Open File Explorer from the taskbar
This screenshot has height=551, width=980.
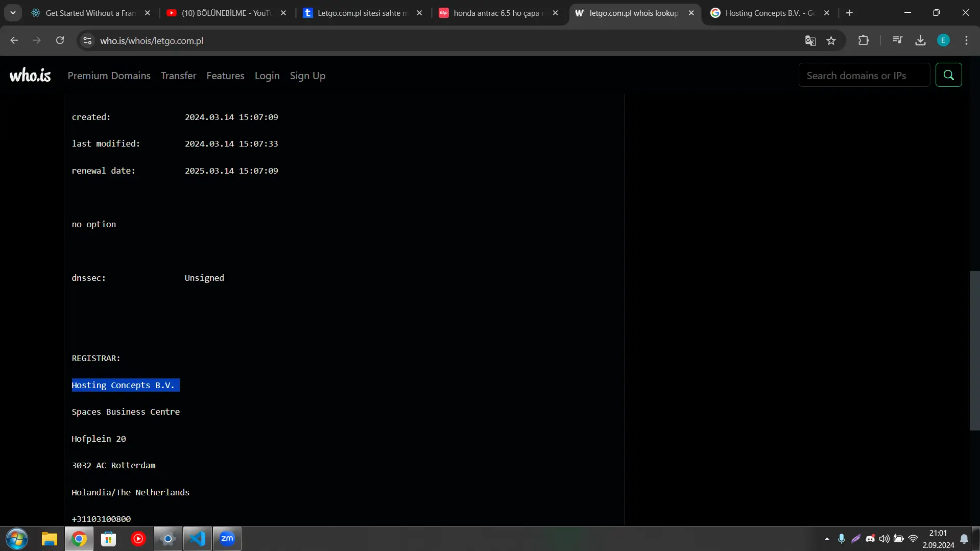pyautogui.click(x=50, y=539)
